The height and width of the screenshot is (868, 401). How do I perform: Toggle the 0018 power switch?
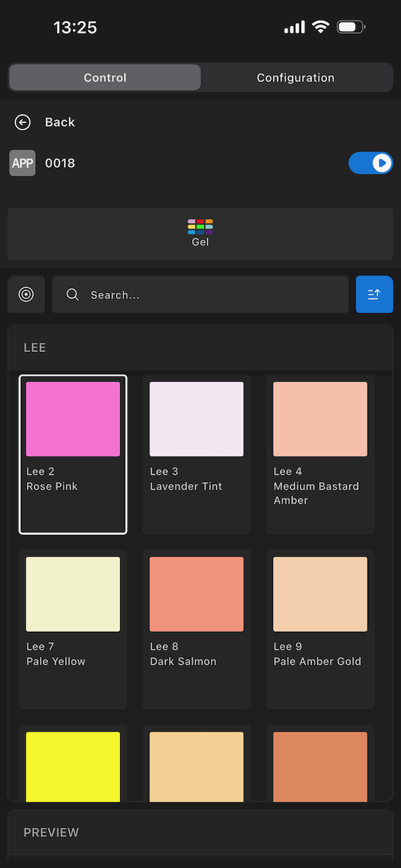[370, 163]
